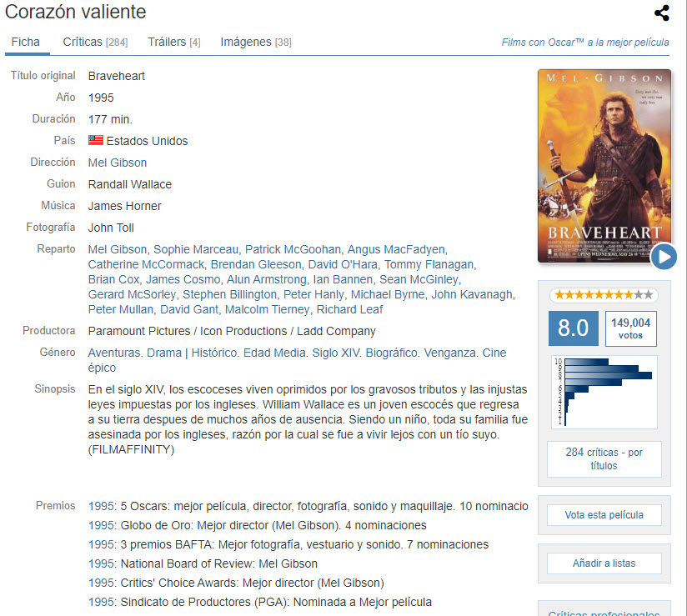Click the 1995 link beside Sindicato de Productores
687x616 pixels.
click(102, 603)
